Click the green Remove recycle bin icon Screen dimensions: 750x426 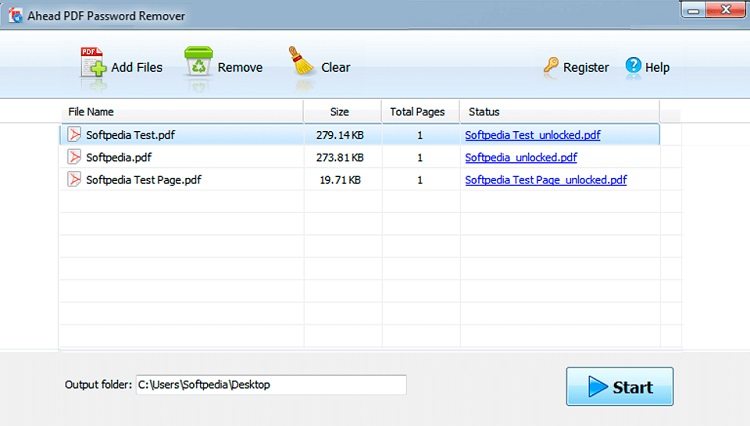click(199, 61)
